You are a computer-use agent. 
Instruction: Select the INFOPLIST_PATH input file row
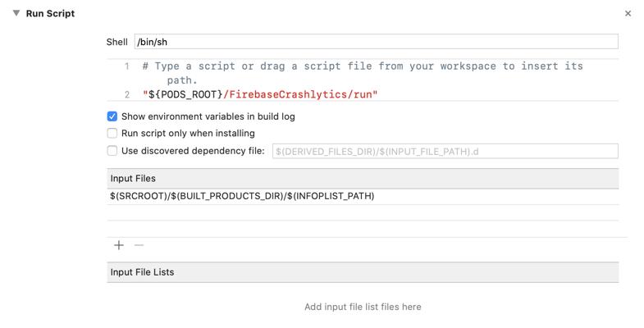click(242, 196)
